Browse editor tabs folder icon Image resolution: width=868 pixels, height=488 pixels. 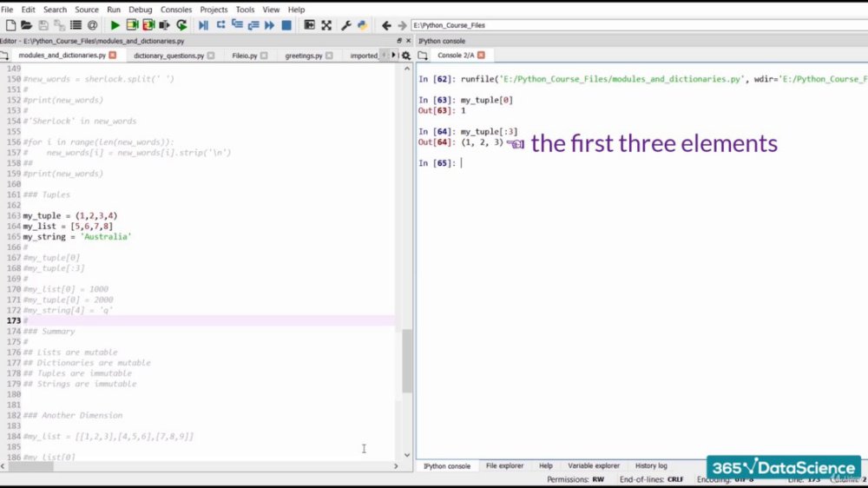click(4, 56)
